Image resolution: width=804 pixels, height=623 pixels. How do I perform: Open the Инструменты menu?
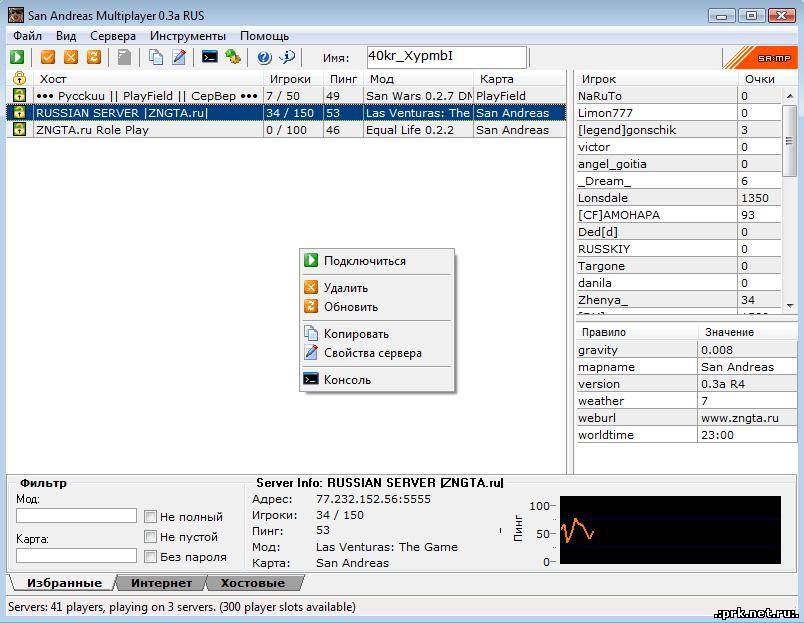(x=188, y=36)
